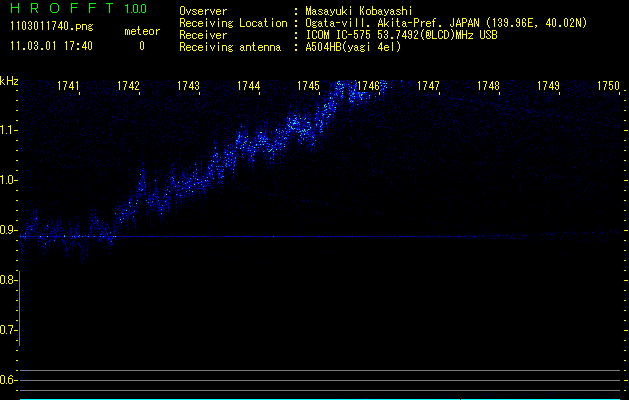Viewport: 629px width, 400px height.
Task: Select the 1750 time marker
Action: point(608,86)
